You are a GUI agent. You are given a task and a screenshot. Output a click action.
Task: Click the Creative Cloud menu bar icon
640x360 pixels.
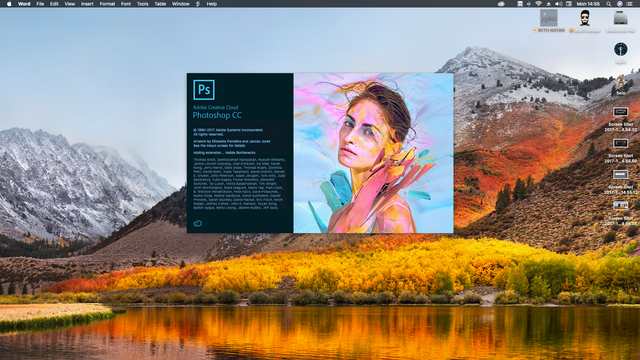coord(501,4)
